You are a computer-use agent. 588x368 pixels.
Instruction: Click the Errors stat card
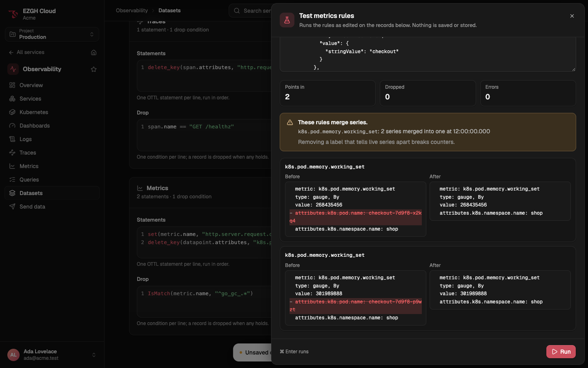point(528,93)
